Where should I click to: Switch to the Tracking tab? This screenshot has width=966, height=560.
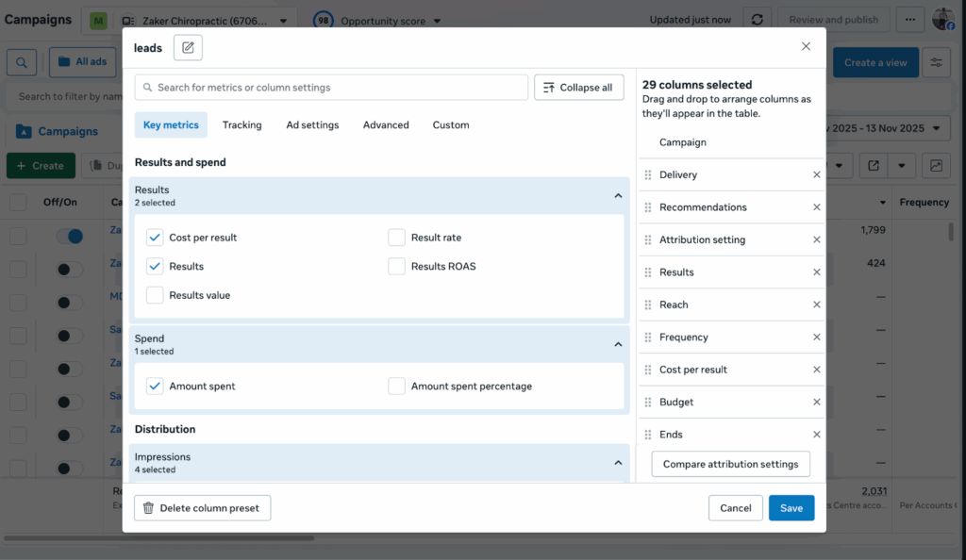(241, 125)
